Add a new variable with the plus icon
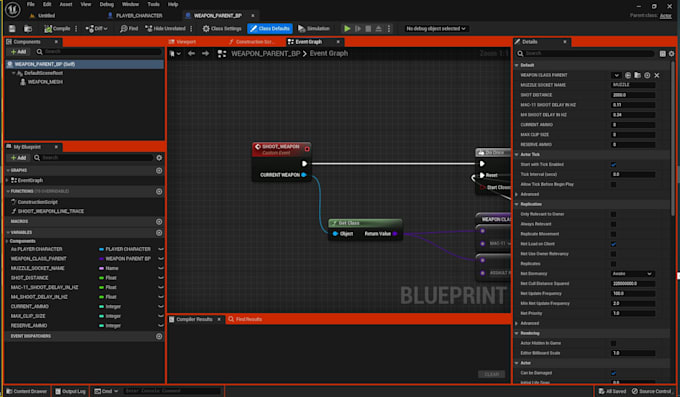The height and width of the screenshot is (397, 680). (159, 233)
